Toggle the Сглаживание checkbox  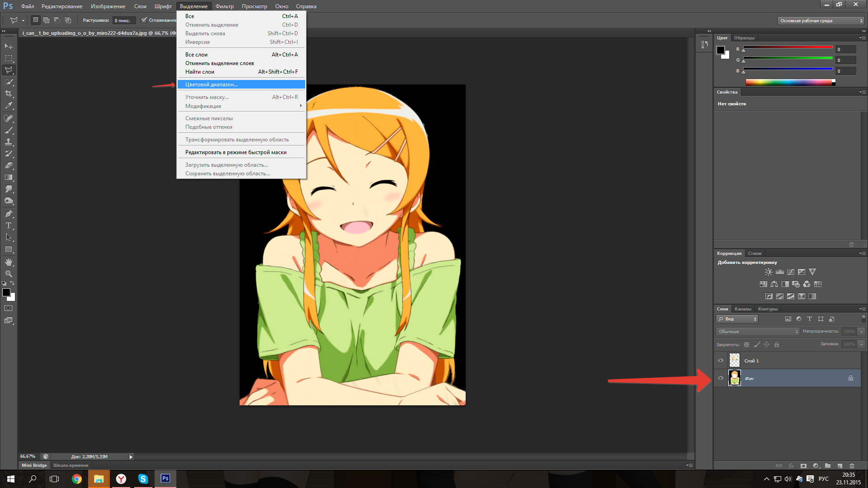coord(144,20)
